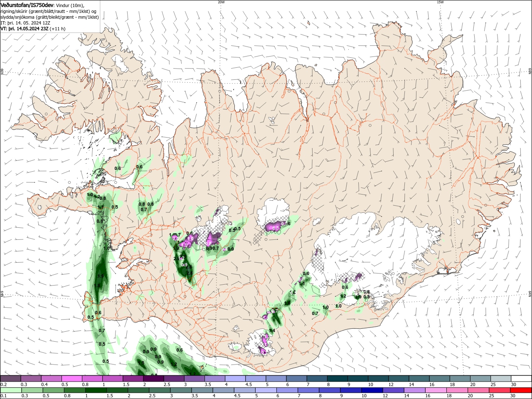Viewport: 532px width, 399px height.
Task: Pick the 0.5 swatch in the rain scale
Action: (53, 390)
